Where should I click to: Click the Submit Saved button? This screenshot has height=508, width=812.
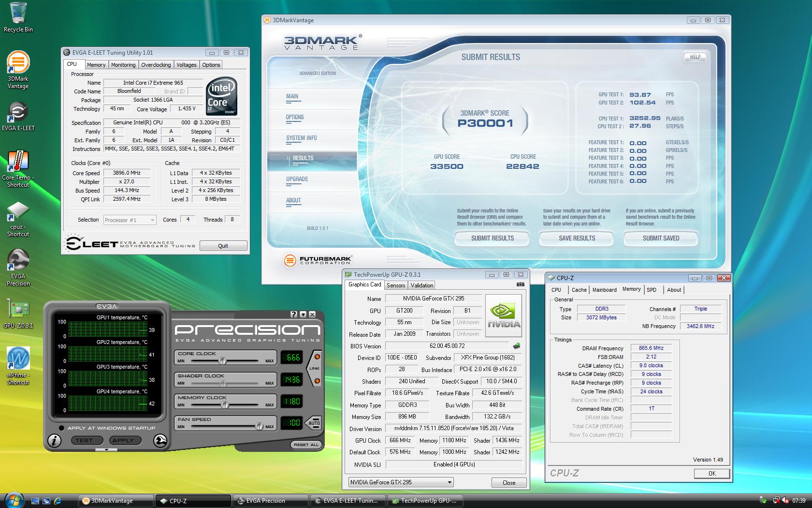(x=661, y=238)
